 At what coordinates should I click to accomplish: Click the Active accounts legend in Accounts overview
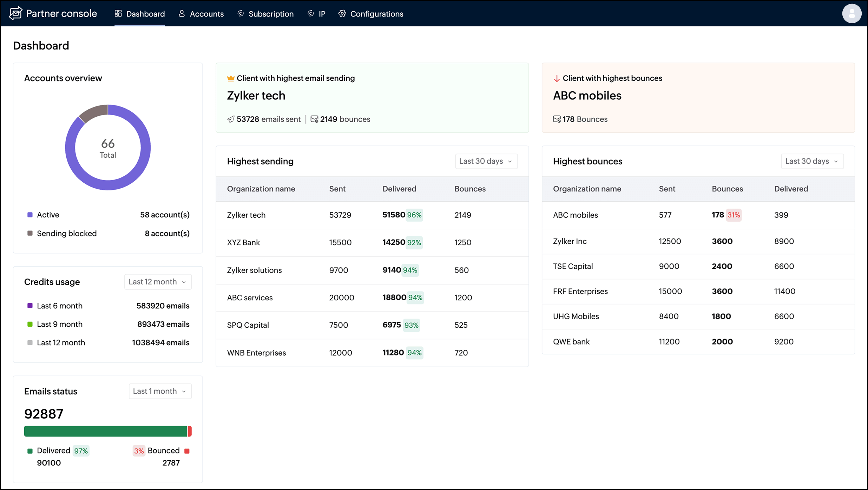click(x=48, y=215)
